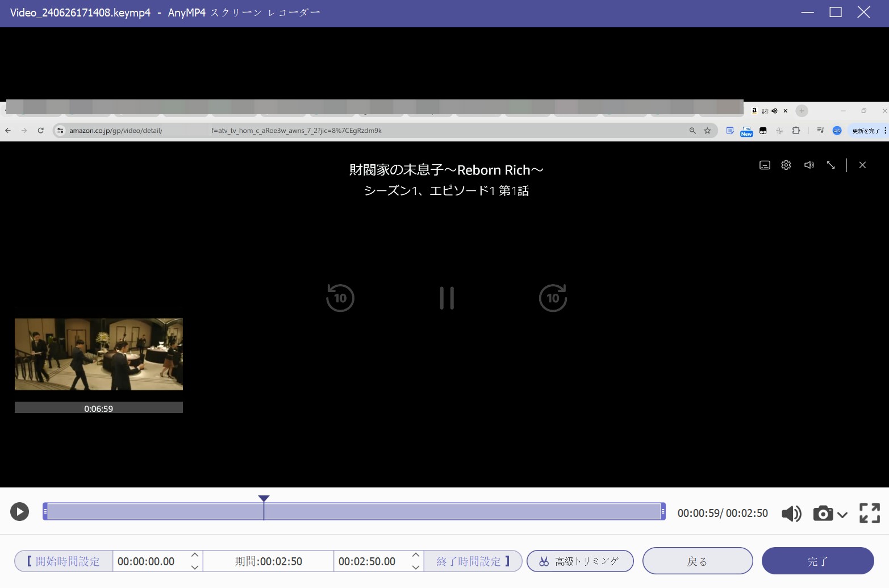Screen dimensions: 889x588
Task: Take a snapshot with the camera icon
Action: click(823, 514)
